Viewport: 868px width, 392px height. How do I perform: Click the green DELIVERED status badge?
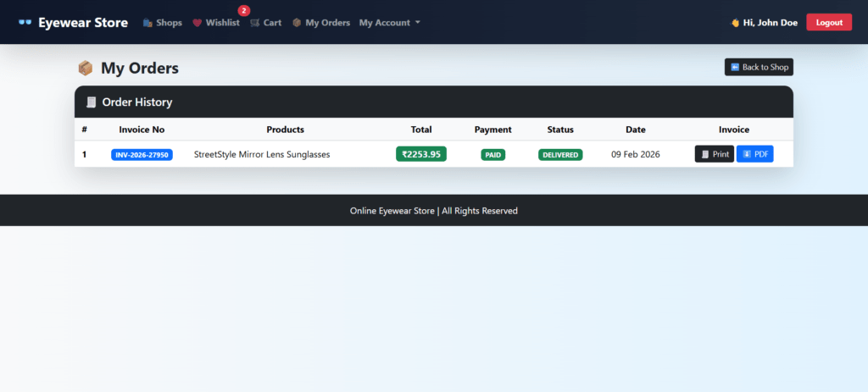click(560, 155)
